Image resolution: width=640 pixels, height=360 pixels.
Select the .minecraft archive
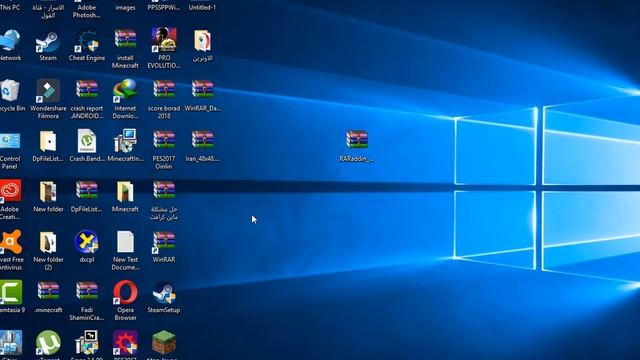coord(48,292)
